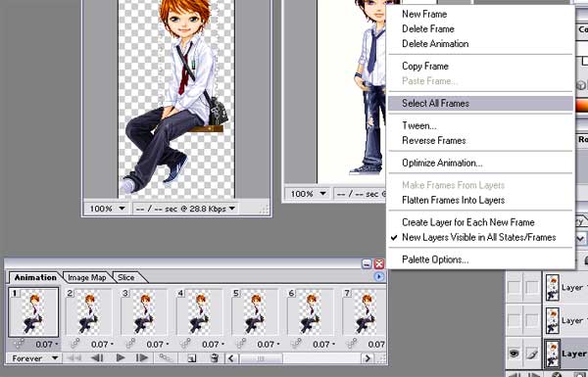Duplicate the current frame with new-frame icon
Screen dimensions: 588x377
(192, 358)
